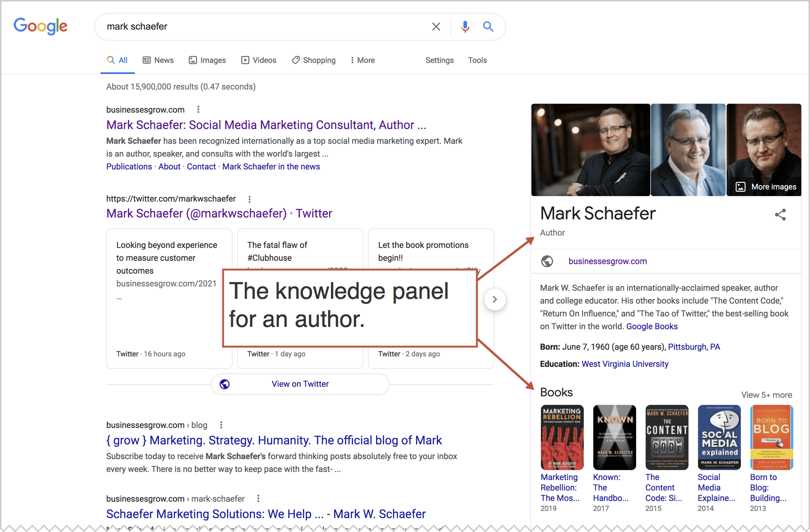Image resolution: width=810 pixels, height=532 pixels.
Task: Switch to the Videos tab
Action: pos(259,60)
